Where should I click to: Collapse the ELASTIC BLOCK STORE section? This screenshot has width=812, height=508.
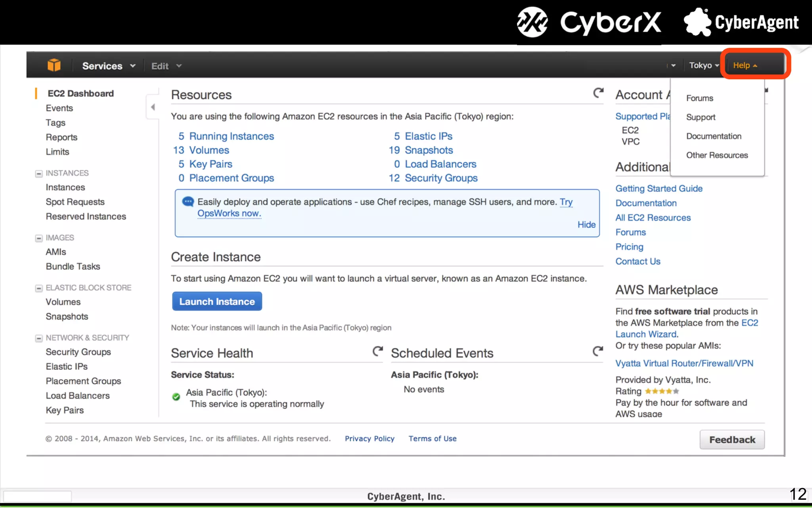39,288
